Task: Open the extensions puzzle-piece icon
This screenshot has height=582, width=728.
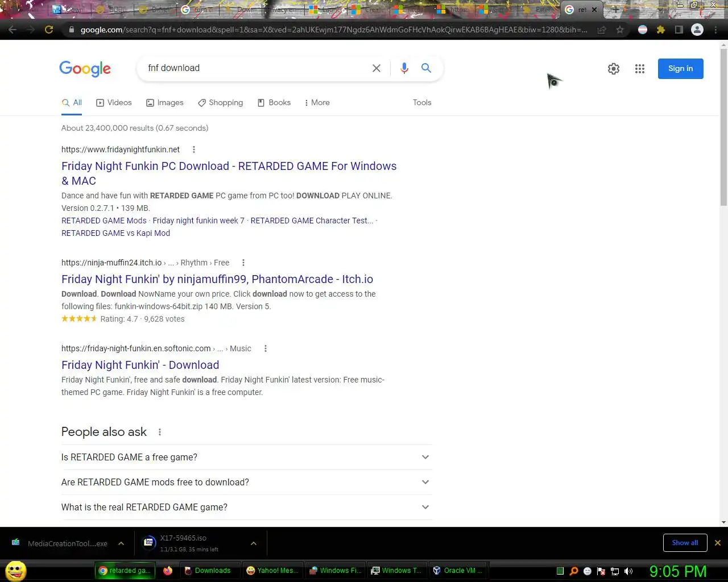Action: (x=661, y=30)
